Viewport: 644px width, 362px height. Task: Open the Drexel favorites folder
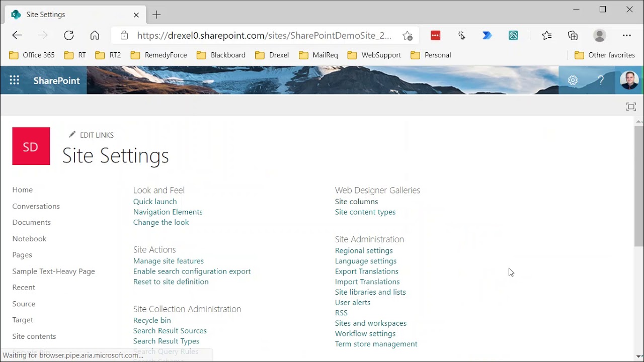point(272,55)
